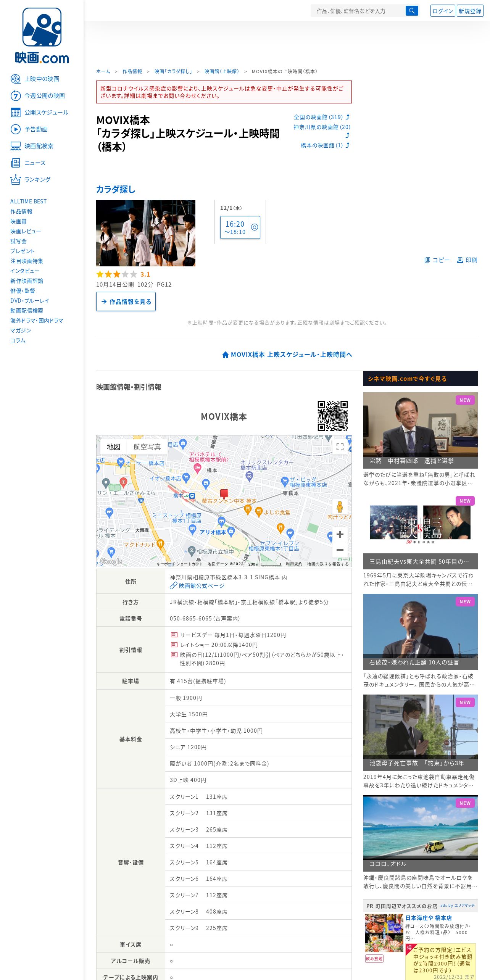Open 俳優・監督 sidebar link
This screenshot has width=490, height=980.
click(x=23, y=291)
